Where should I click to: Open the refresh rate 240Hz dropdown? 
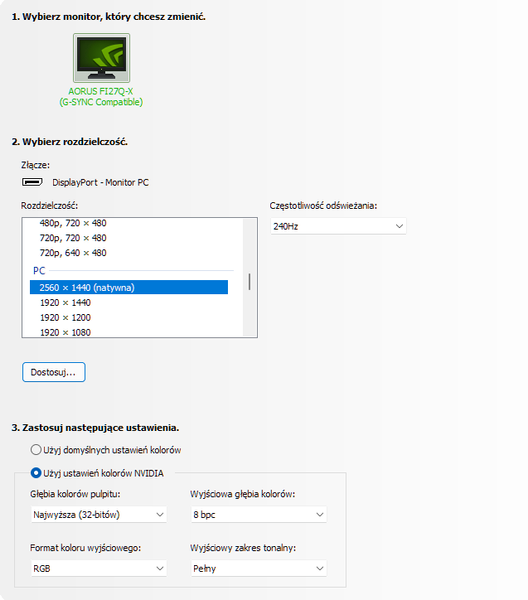338,226
